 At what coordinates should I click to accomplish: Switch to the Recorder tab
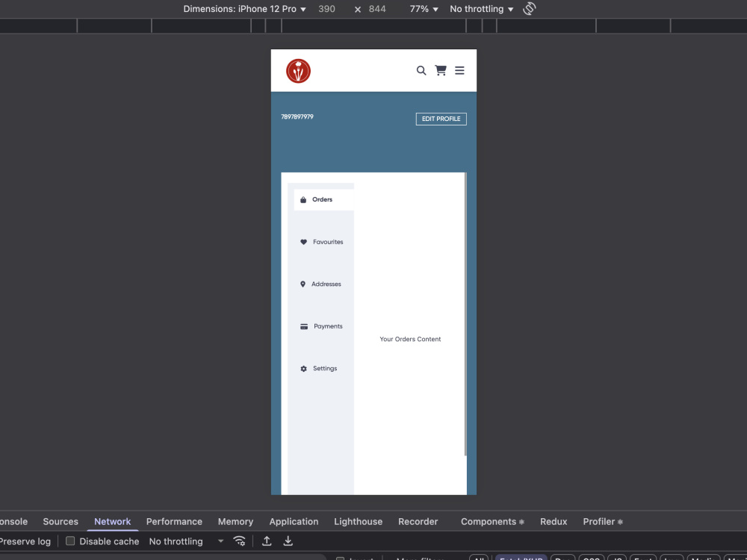pos(418,521)
